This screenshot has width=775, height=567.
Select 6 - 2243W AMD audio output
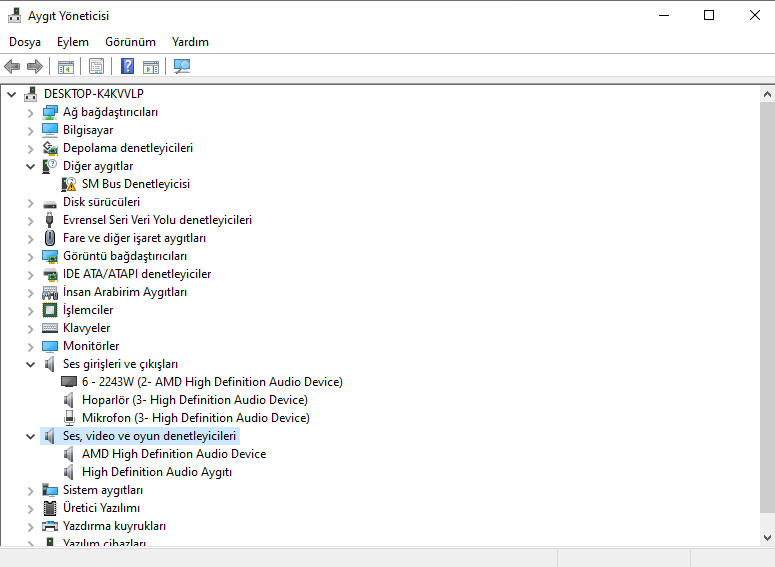tap(213, 382)
